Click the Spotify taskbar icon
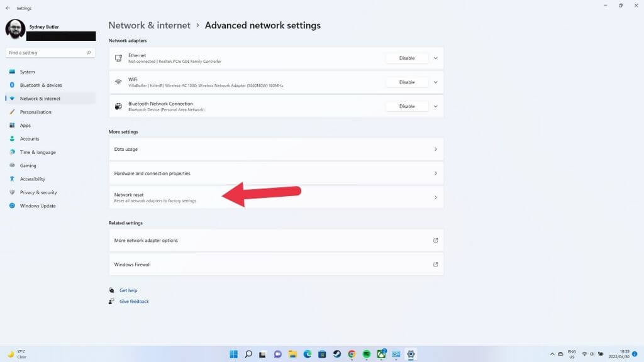644x362 pixels. coord(367,354)
